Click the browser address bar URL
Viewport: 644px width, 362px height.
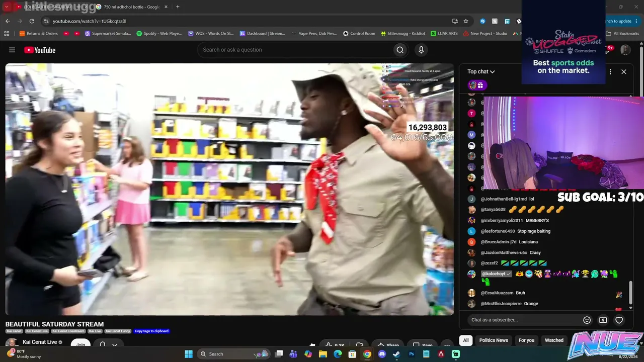pos(90,21)
